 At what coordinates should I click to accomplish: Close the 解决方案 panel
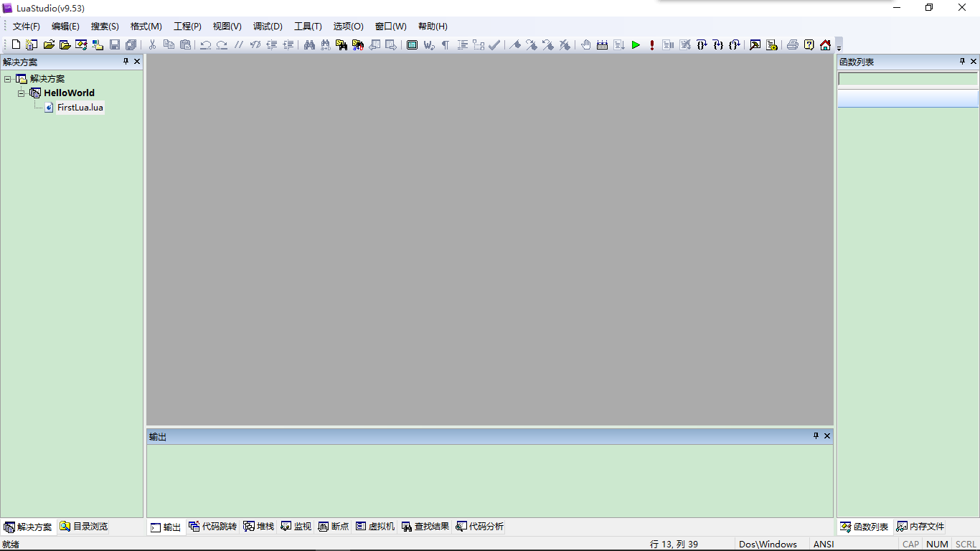coord(137,62)
